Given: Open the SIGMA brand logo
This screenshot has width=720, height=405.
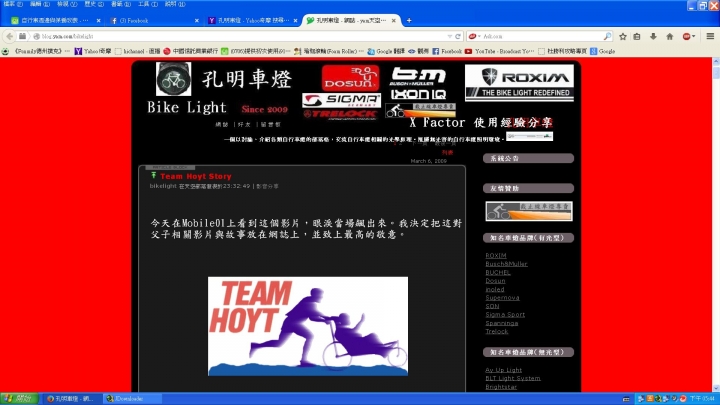Looking at the screenshot, I should click(341, 101).
